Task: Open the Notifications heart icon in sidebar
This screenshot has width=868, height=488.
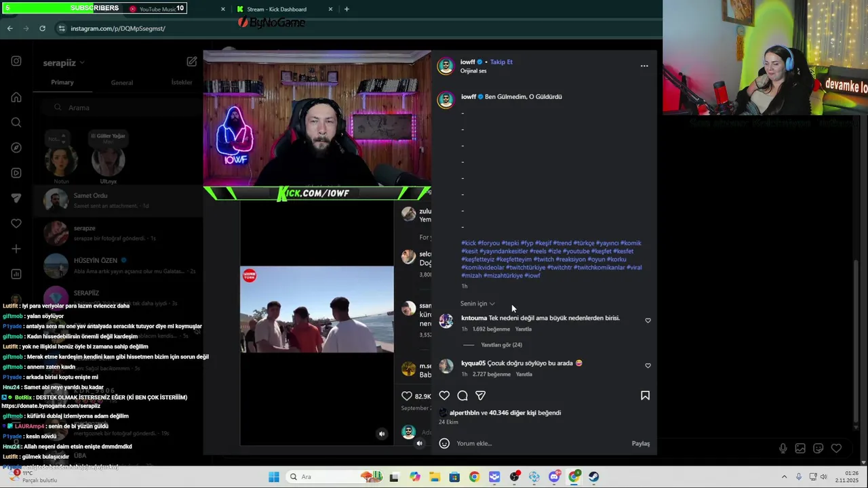Action: (x=16, y=223)
